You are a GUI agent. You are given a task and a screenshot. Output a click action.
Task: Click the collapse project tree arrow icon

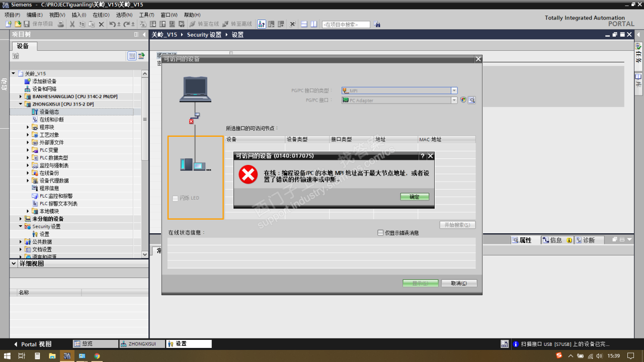pyautogui.click(x=144, y=34)
